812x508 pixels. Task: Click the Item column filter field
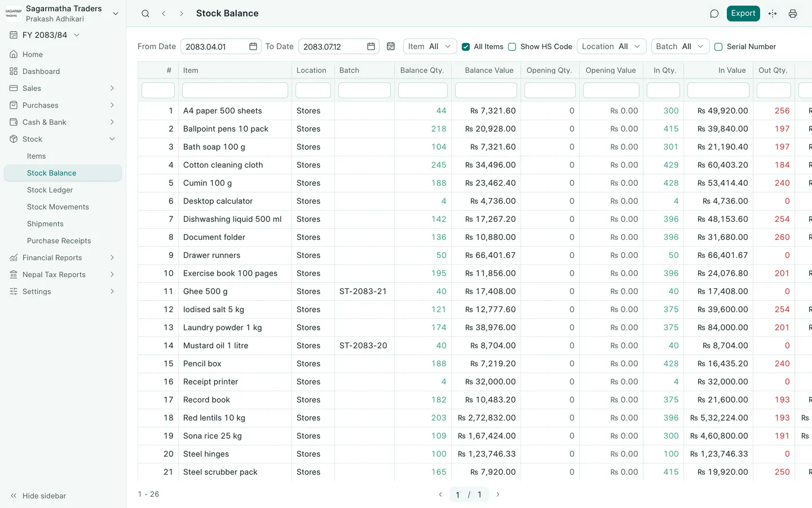point(235,90)
